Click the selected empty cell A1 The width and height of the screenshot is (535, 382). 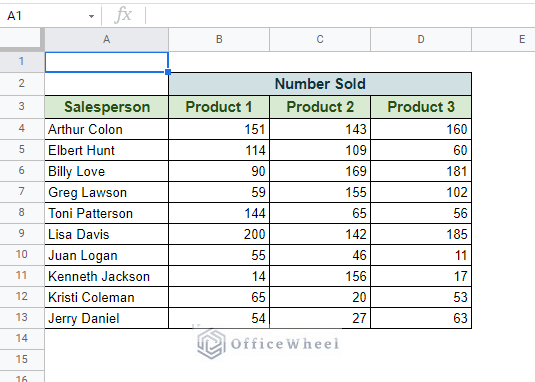pos(106,62)
